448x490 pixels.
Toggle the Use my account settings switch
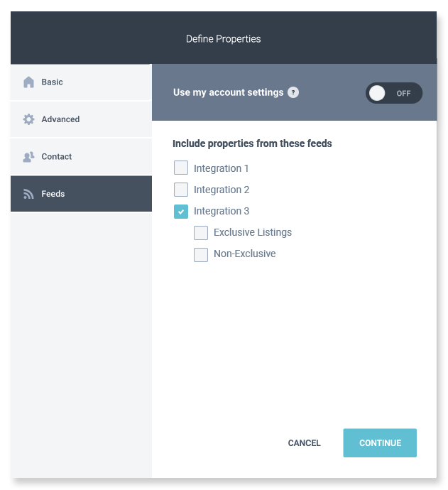pos(393,93)
